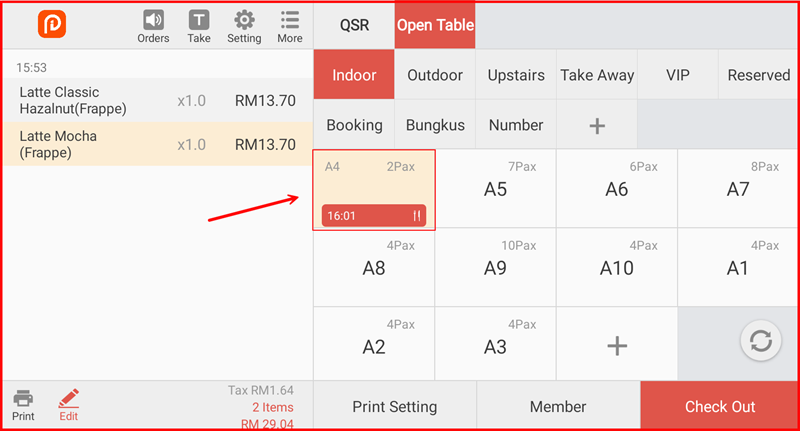Select the Outdoor area tab
Viewport: 800px width, 431px height.
435,75
